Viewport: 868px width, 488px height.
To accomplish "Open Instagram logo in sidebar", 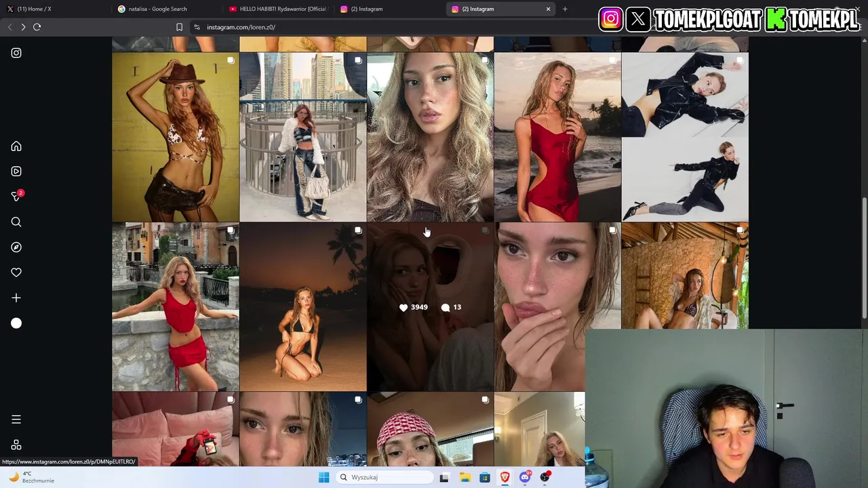I will pyautogui.click(x=16, y=53).
